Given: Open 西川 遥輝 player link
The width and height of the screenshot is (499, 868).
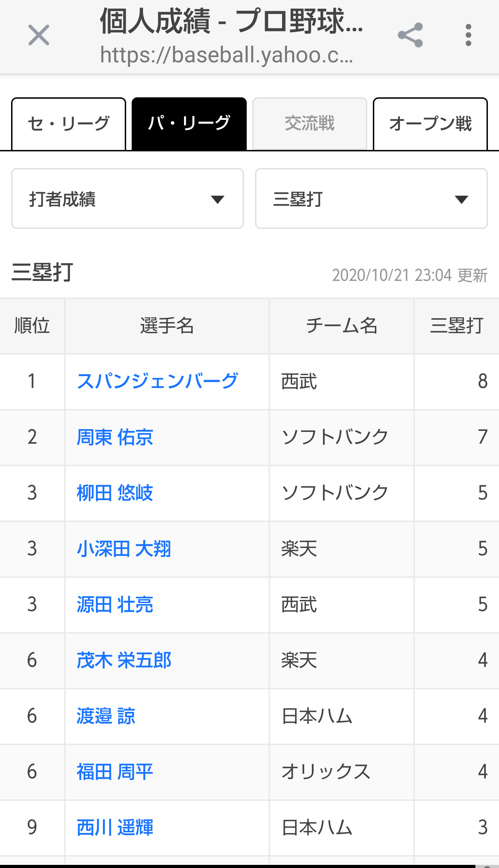Looking at the screenshot, I should tap(115, 827).
